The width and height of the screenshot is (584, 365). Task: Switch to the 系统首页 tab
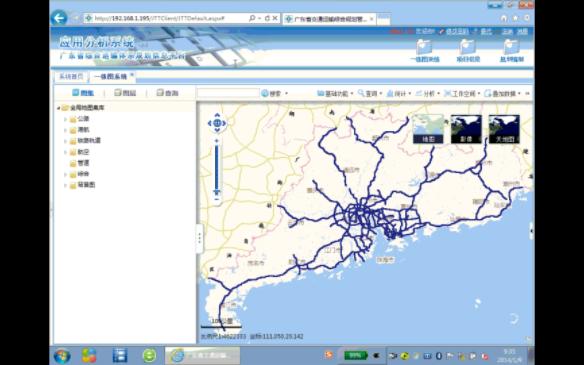point(71,76)
